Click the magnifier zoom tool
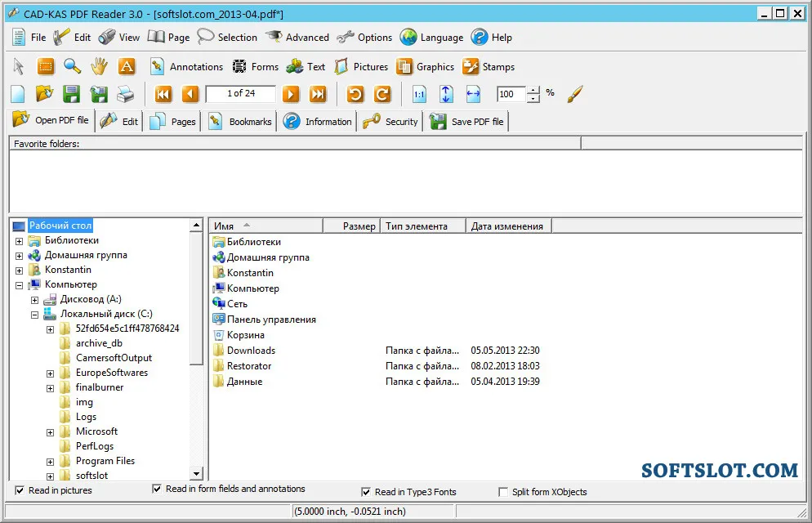 (72, 66)
